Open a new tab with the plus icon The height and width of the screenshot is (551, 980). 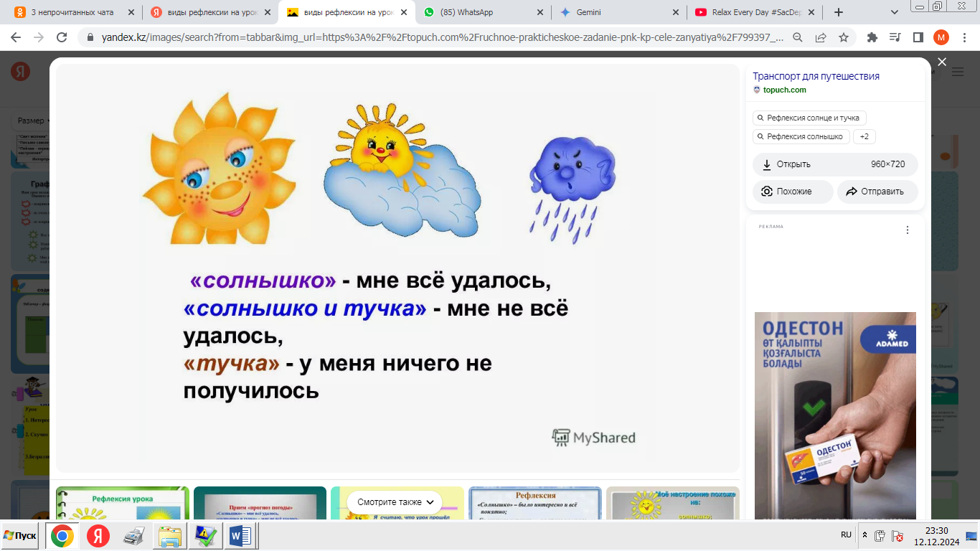click(839, 12)
